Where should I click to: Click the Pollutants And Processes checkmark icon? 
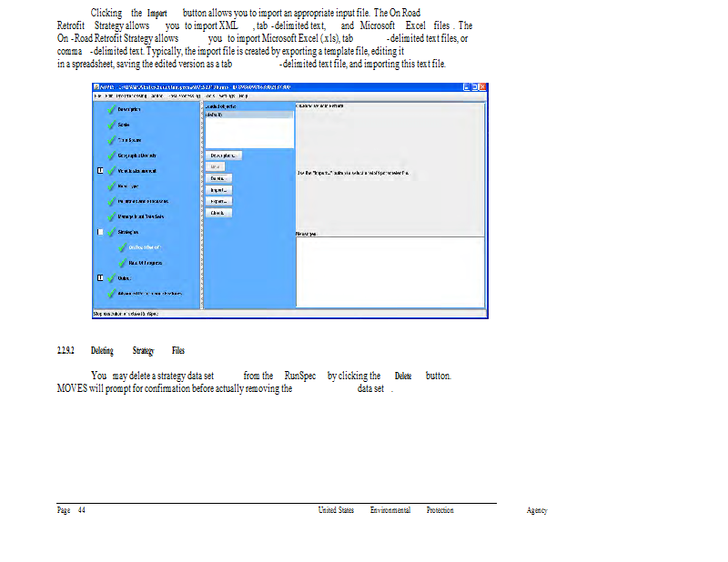click(x=110, y=201)
